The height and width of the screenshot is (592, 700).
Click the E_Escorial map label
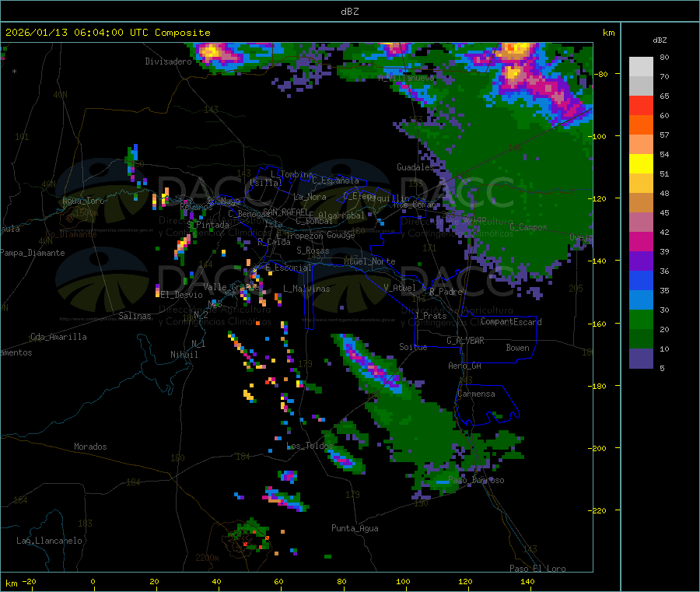289,268
